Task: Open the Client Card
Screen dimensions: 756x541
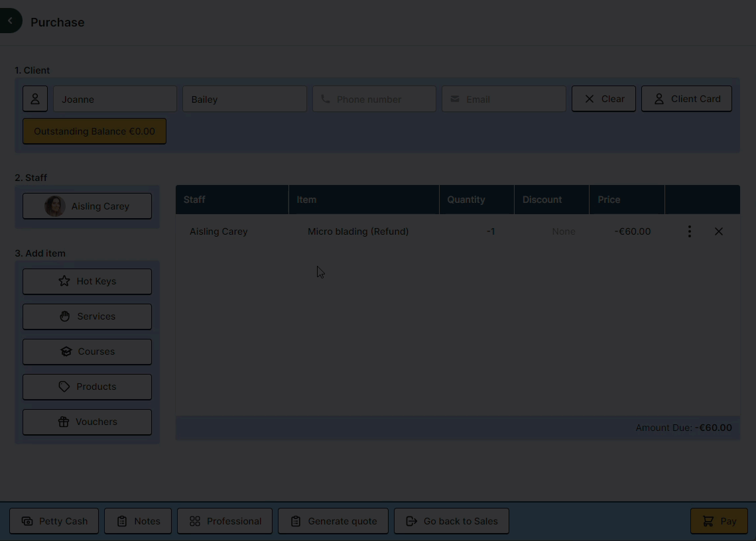Action: pos(686,99)
